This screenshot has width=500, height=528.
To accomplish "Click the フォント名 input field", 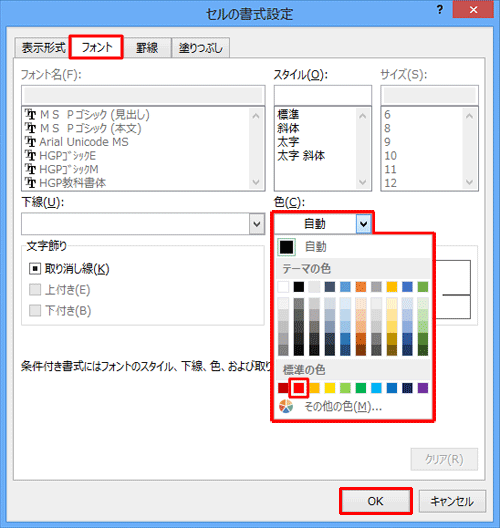I will point(143,95).
